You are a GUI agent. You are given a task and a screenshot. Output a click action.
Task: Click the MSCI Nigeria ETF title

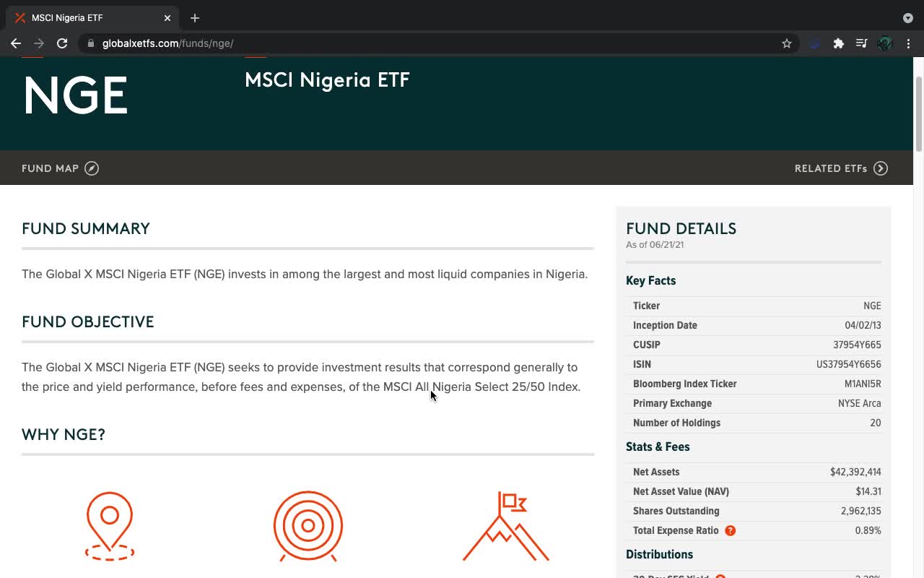pyautogui.click(x=327, y=79)
